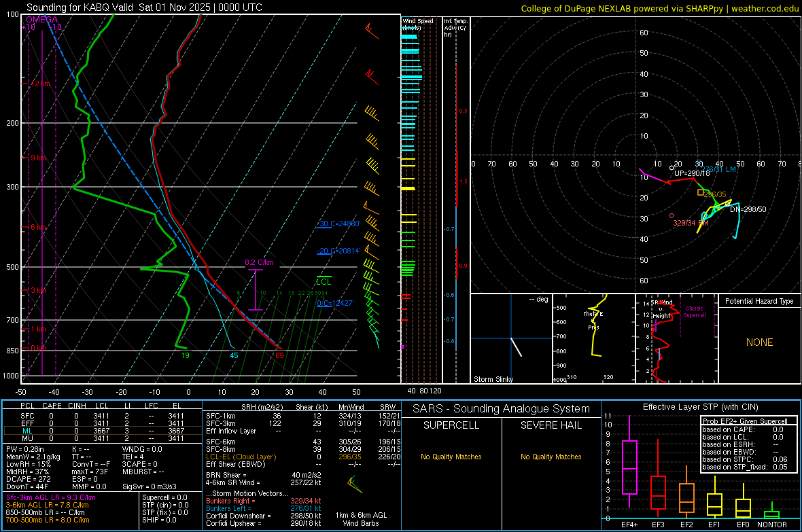Image resolution: width=802 pixels, height=532 pixels.
Task: Click the Theta-E vs pressure plot
Action: pyautogui.click(x=594, y=338)
